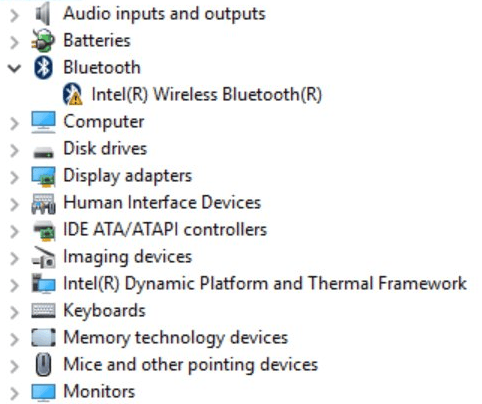The width and height of the screenshot is (482, 404).
Task: Collapse the Bluetooth category
Action: [x=14, y=68]
